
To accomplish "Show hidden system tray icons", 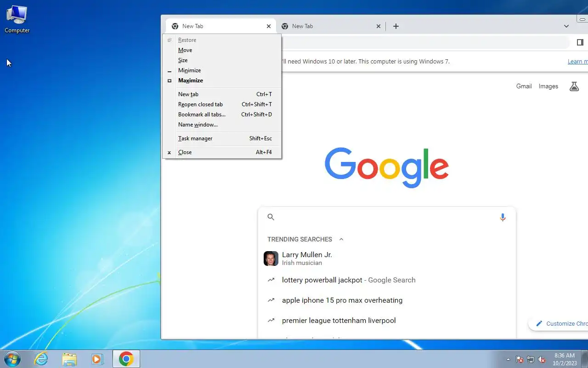I will [x=508, y=359].
